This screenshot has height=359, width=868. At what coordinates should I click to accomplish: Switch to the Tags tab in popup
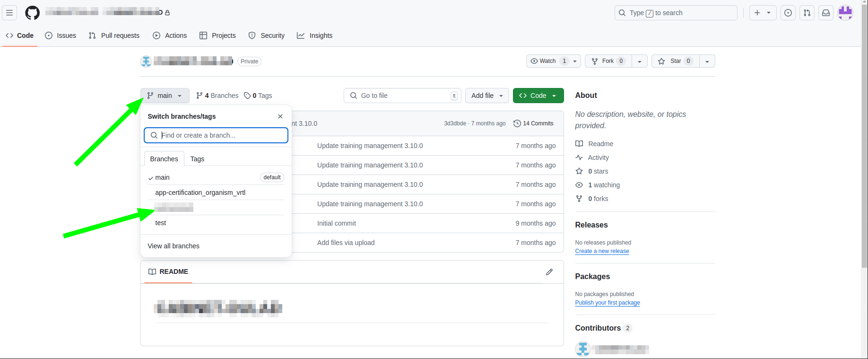coord(197,159)
